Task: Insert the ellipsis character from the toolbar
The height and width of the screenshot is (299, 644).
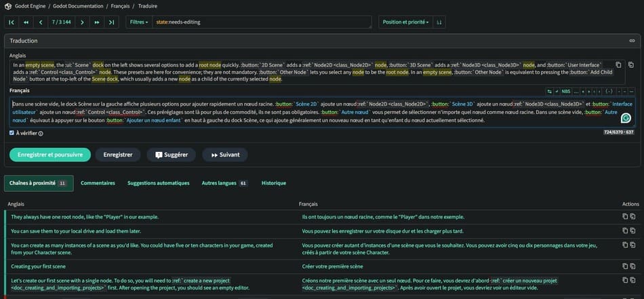Action: tap(576, 91)
